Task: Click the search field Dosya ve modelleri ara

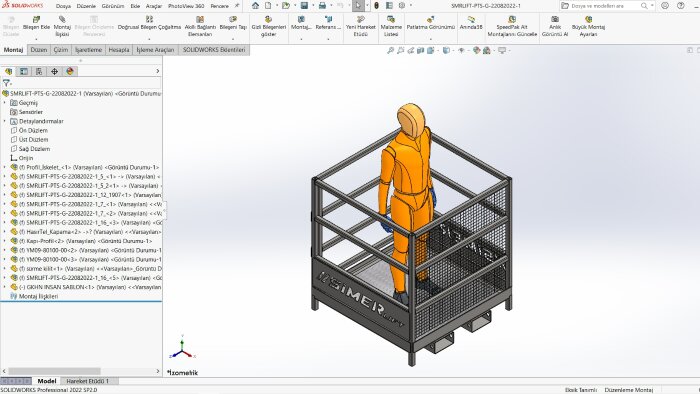Action: (604, 6)
